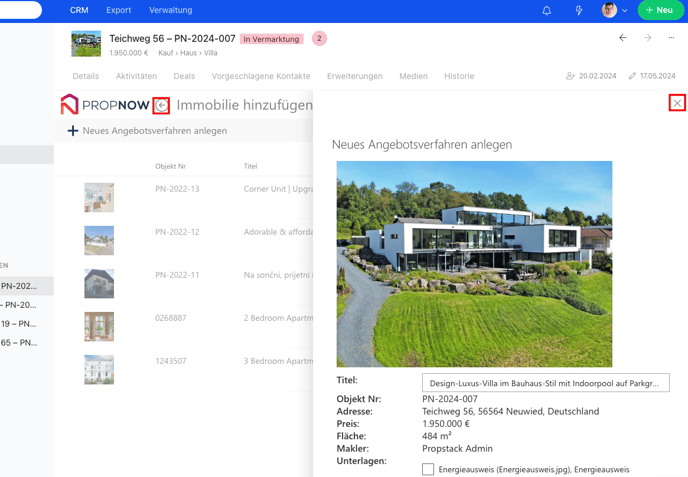The image size is (688, 477).
Task: Switch to the Medien tab
Action: (413, 76)
